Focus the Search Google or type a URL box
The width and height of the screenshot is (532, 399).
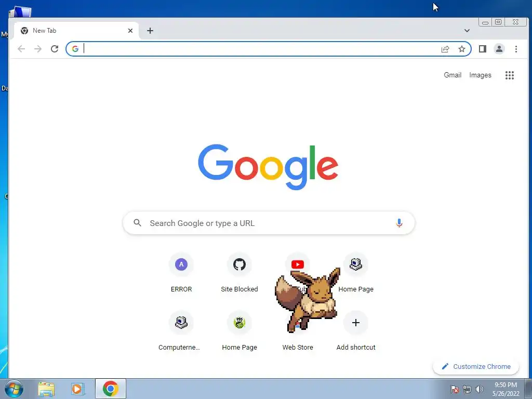coord(269,223)
